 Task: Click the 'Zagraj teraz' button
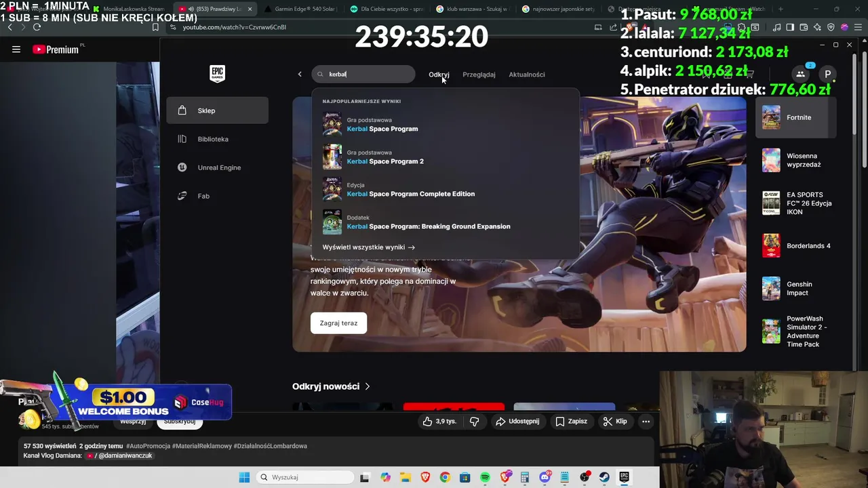pos(338,323)
